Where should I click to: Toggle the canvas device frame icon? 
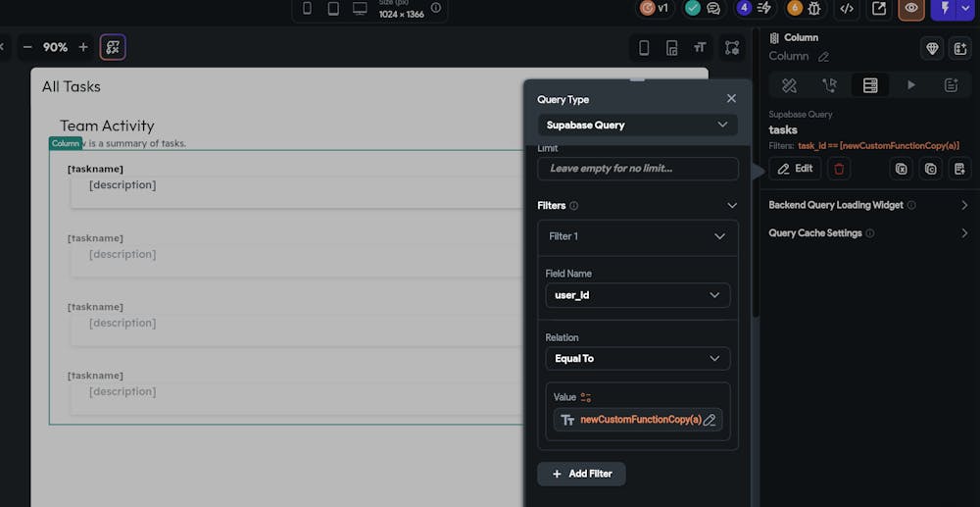[x=644, y=47]
